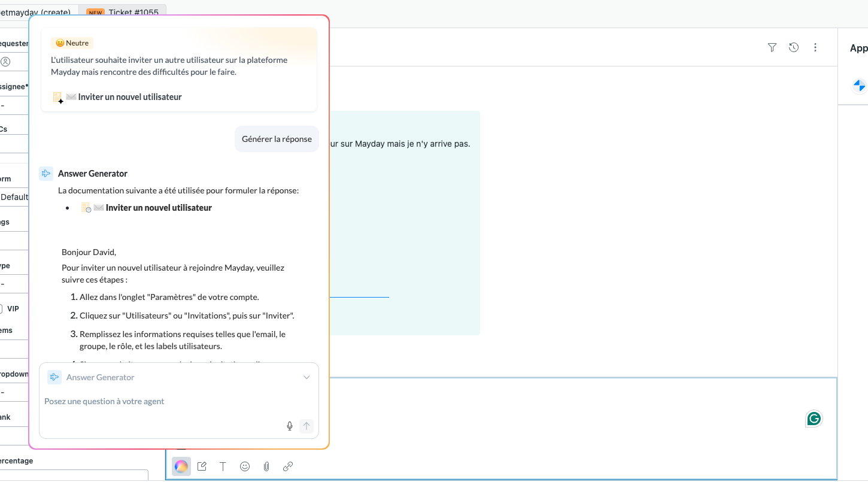The height and width of the screenshot is (482, 868).
Task: Select the getmayday (create) tab
Action: (36, 12)
